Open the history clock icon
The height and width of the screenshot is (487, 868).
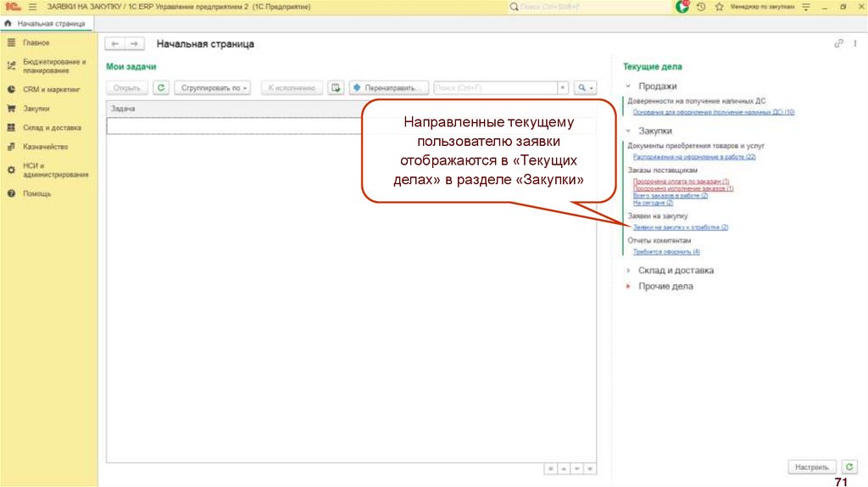point(701,7)
